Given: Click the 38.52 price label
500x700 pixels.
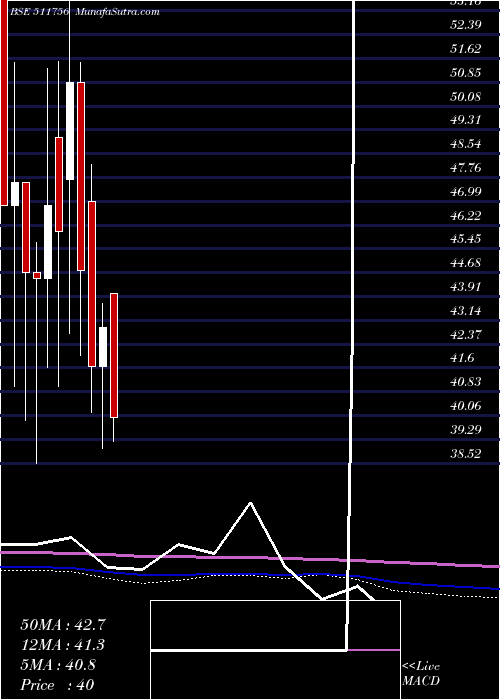Looking at the screenshot, I should pos(466,454).
